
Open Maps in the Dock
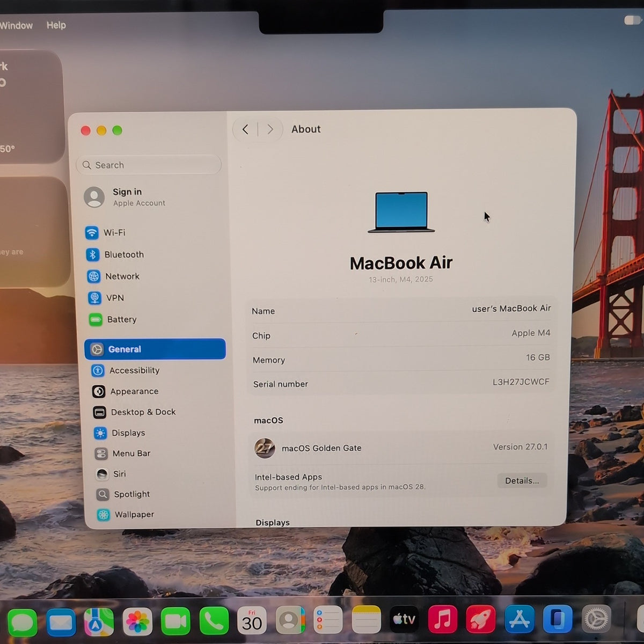click(x=99, y=623)
